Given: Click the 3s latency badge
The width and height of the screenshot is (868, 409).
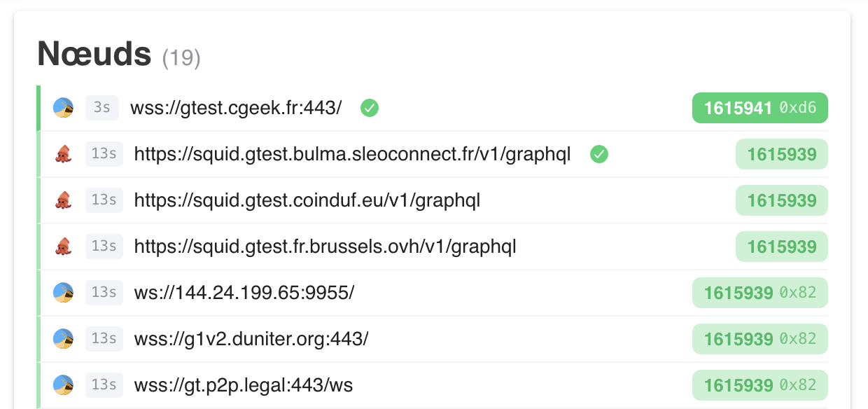Looking at the screenshot, I should (x=102, y=108).
